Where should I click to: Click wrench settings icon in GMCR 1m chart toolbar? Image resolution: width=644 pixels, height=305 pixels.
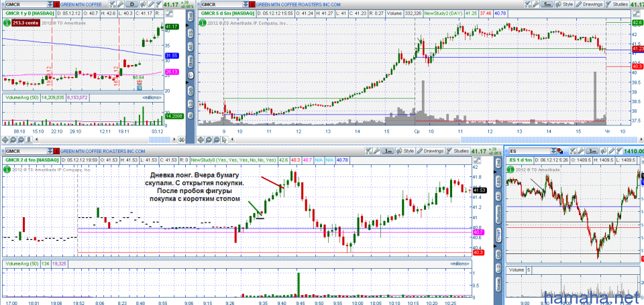(376, 151)
